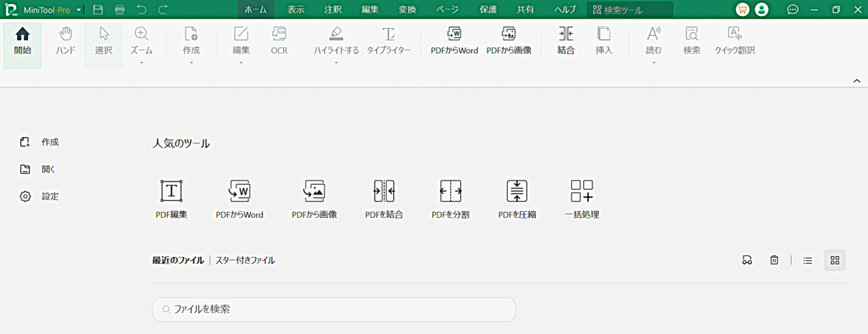This screenshot has width=868, height=334.
Task: Click the 開始 home button
Action: click(x=23, y=46)
